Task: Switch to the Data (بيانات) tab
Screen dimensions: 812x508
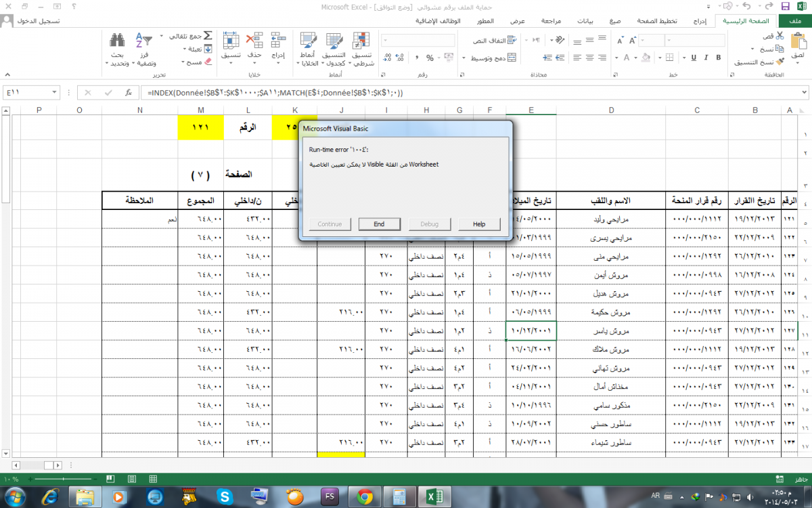Action: point(585,21)
